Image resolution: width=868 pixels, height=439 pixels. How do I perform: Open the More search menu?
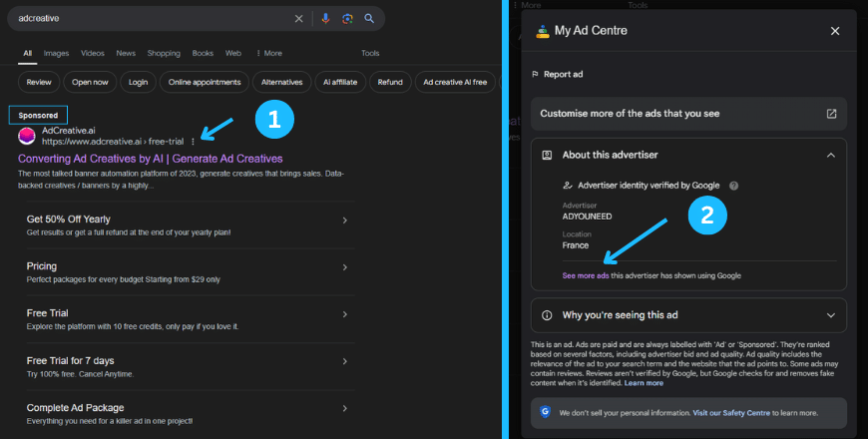[x=269, y=53]
